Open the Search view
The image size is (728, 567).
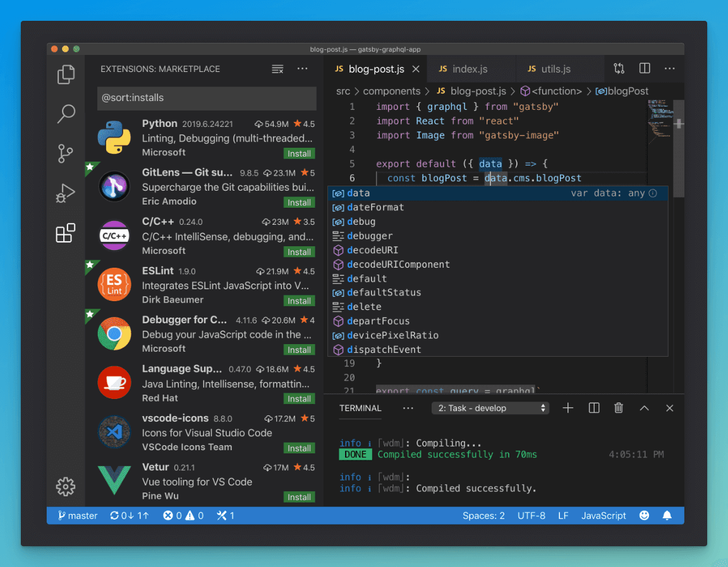66,114
